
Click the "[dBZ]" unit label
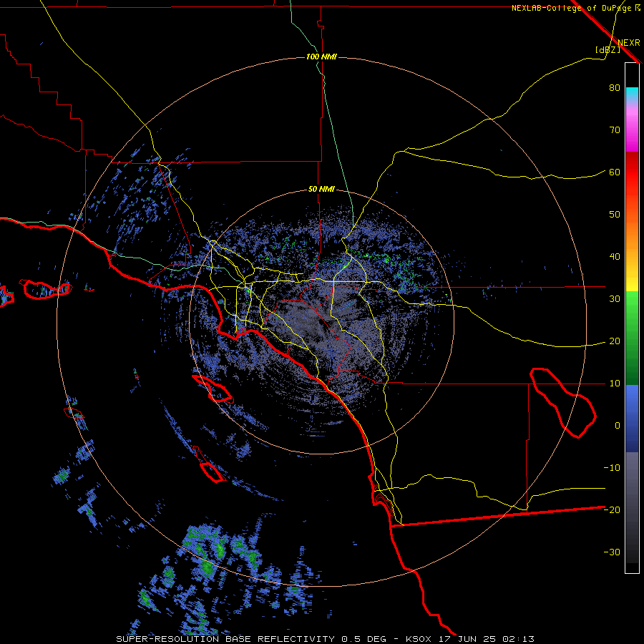[x=608, y=49]
